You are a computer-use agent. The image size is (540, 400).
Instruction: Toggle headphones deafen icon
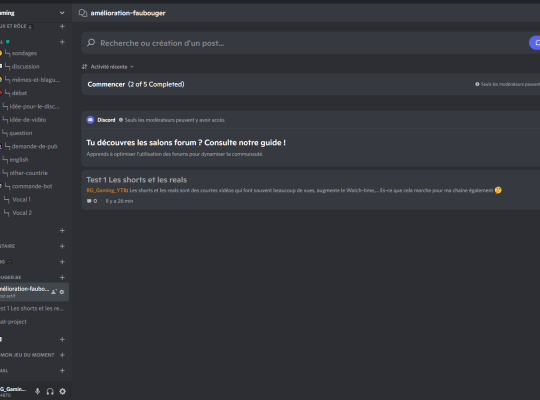pos(50,391)
